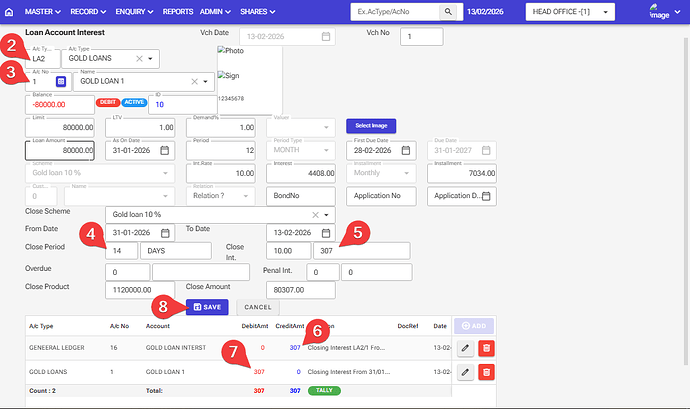
Task: Expand the Name Gold Loan 1 dropdown
Action: [x=205, y=82]
